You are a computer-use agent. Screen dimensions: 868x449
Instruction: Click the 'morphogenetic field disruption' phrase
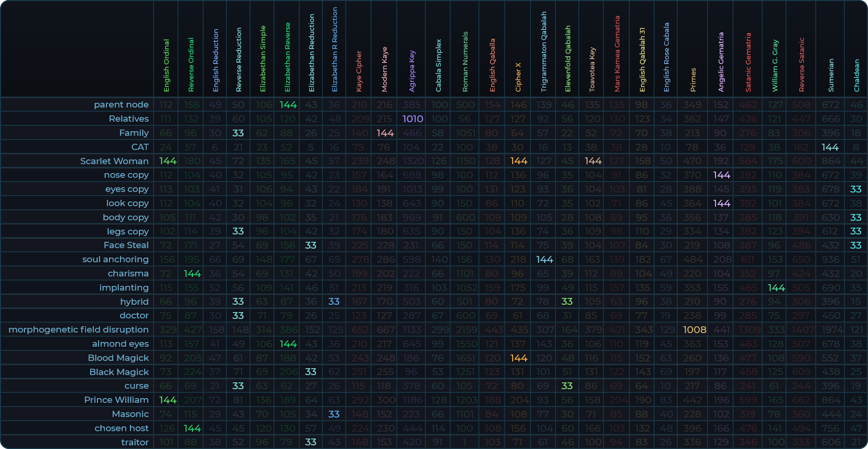pos(79,329)
